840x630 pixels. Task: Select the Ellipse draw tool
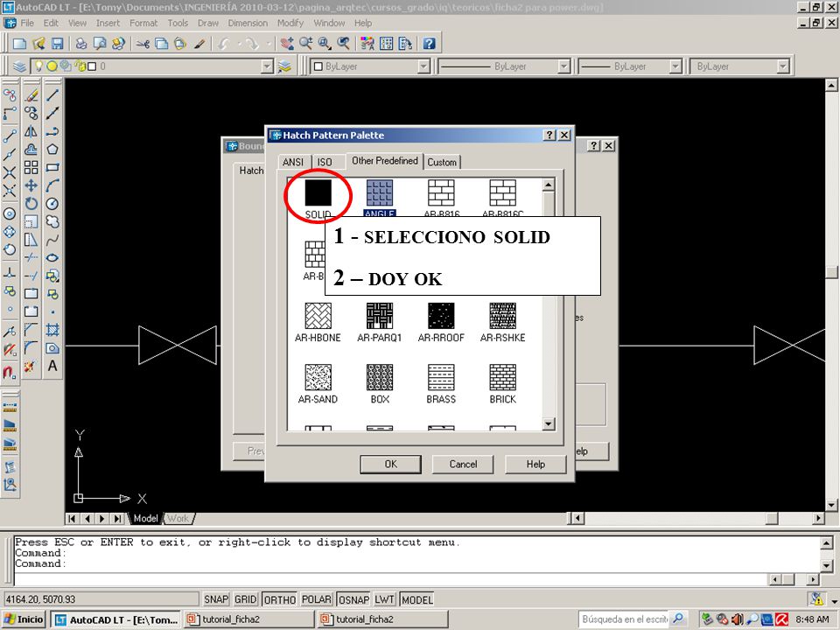(x=52, y=257)
